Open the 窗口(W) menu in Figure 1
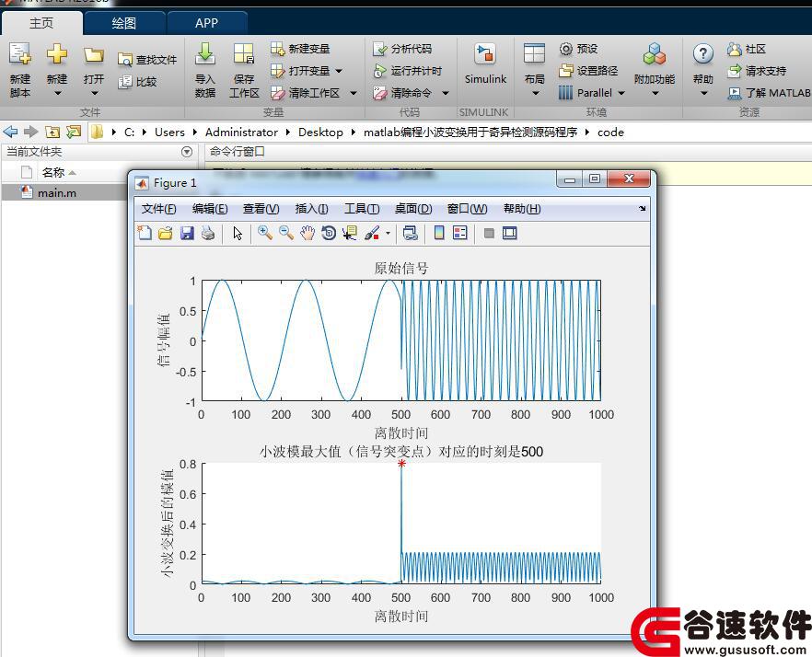This screenshot has height=657, width=812. pyautogui.click(x=467, y=209)
